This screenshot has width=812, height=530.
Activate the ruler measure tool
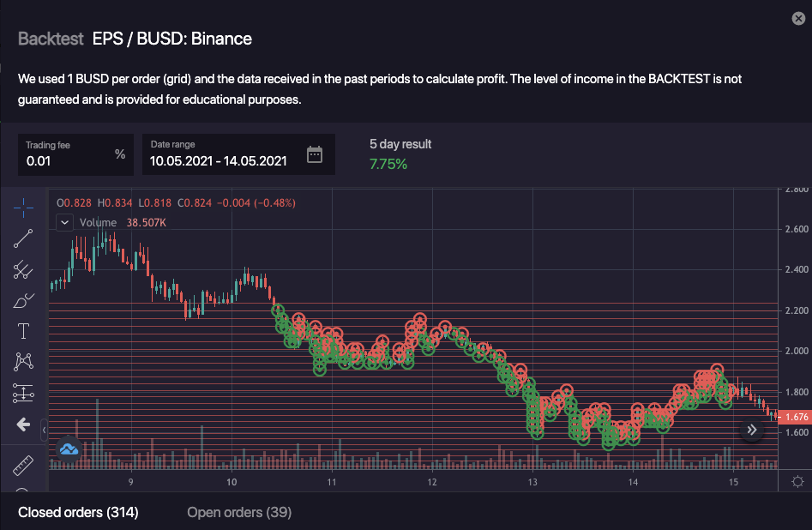click(23, 466)
